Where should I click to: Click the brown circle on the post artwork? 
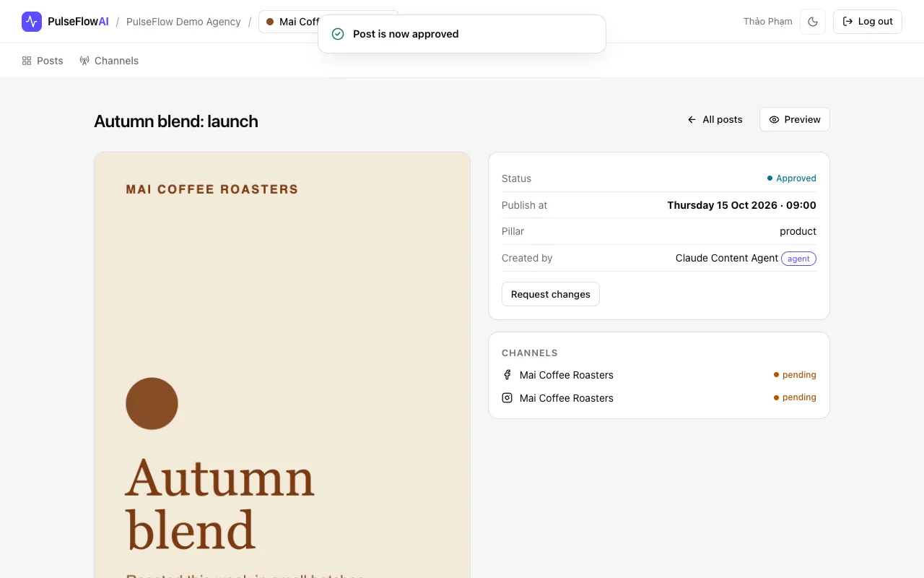click(152, 403)
